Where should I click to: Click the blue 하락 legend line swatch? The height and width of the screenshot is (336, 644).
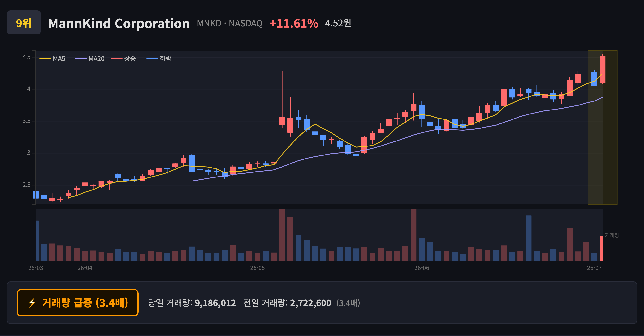click(152, 59)
